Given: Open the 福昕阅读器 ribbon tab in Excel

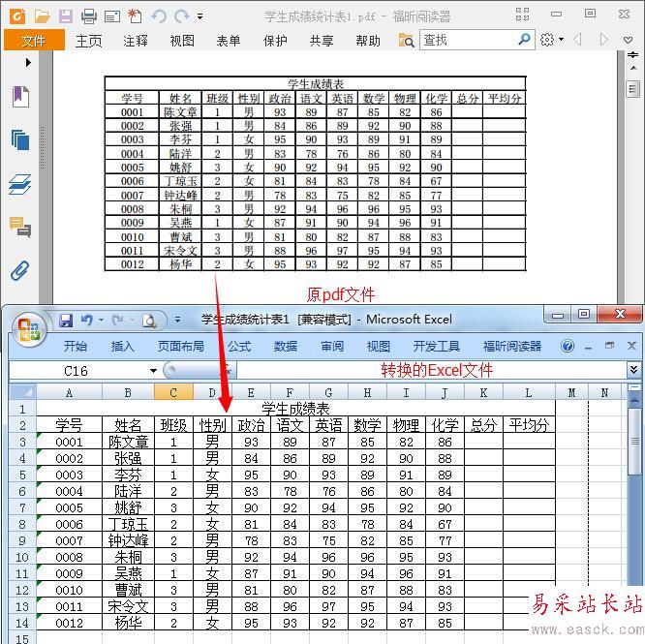Looking at the screenshot, I should (x=512, y=347).
